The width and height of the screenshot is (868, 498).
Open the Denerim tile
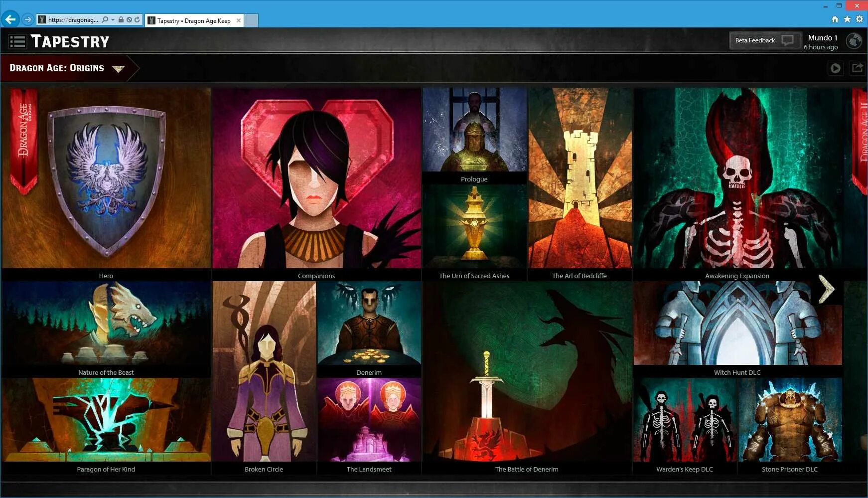point(369,329)
